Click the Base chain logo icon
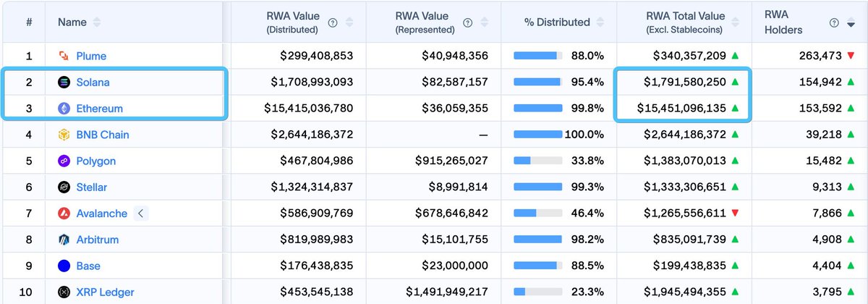This screenshot has height=304, width=868. click(64, 266)
